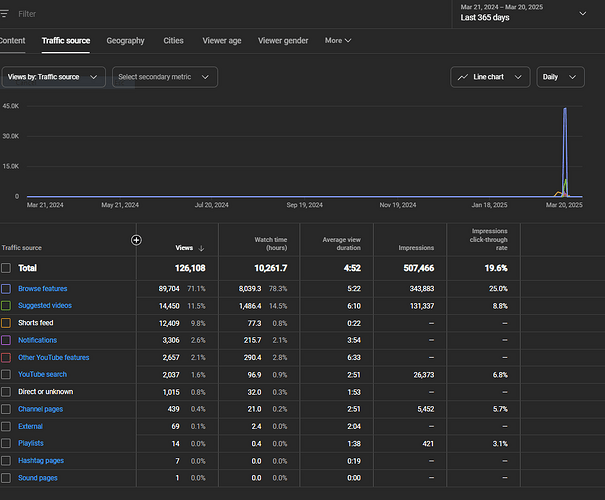Click the total views value 126,108
Image resolution: width=605 pixels, height=500 pixels.
[x=190, y=268]
